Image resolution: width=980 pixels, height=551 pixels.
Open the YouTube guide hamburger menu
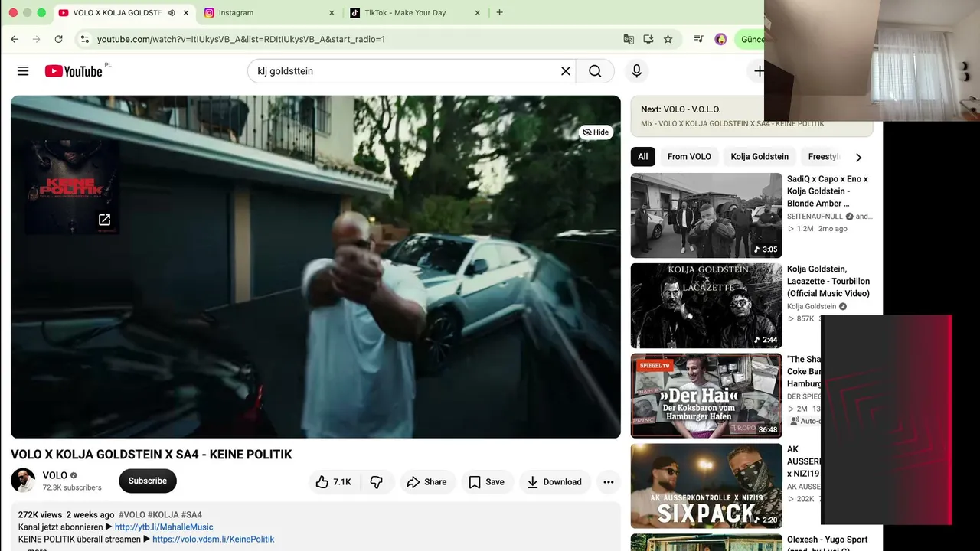point(23,71)
